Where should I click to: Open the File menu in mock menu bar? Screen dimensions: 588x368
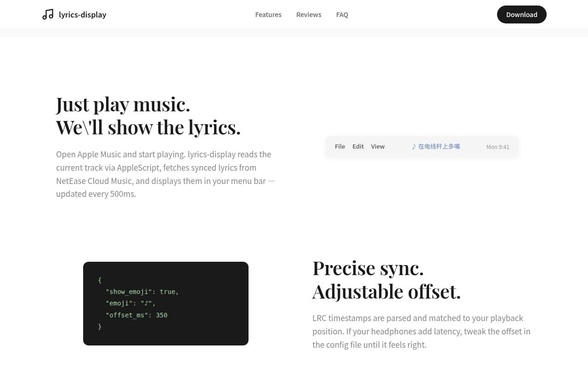[340, 147]
